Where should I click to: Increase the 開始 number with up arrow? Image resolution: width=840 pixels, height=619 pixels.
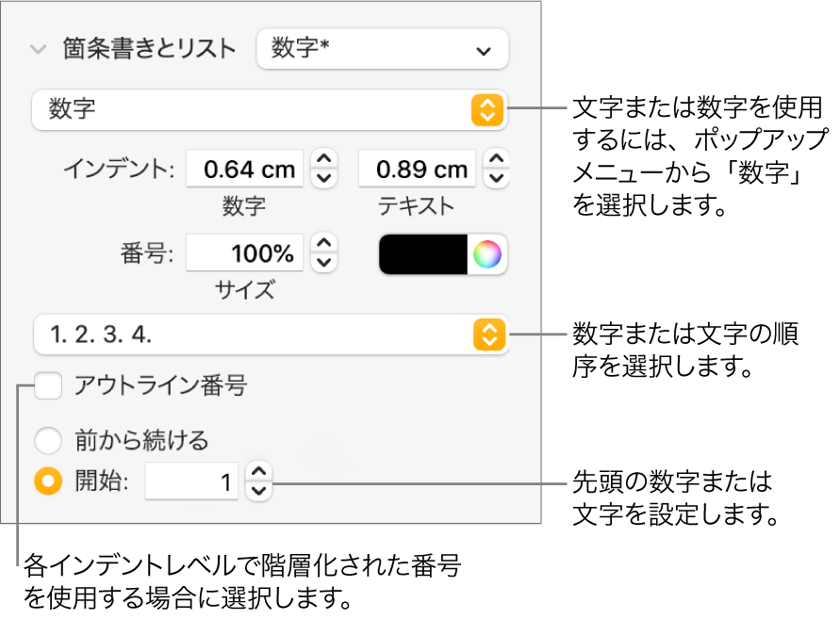coord(259,472)
